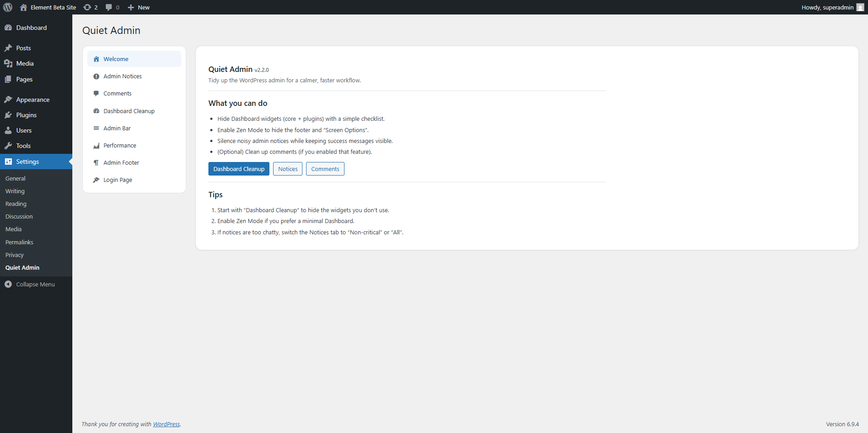Image resolution: width=868 pixels, height=433 pixels.
Task: Open the Dashboard Cleanup tab
Action: [134, 111]
